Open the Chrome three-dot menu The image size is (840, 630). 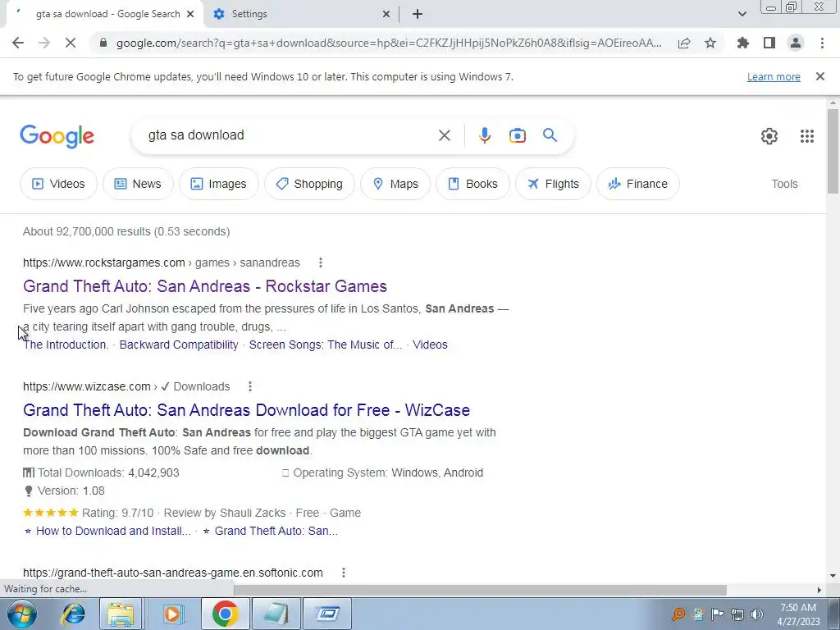coord(822,43)
